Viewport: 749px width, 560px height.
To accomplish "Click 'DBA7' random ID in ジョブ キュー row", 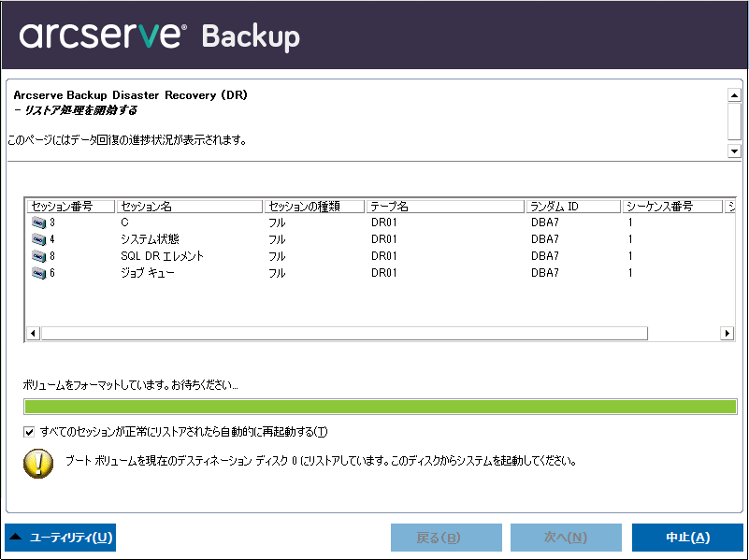I will tap(544, 273).
